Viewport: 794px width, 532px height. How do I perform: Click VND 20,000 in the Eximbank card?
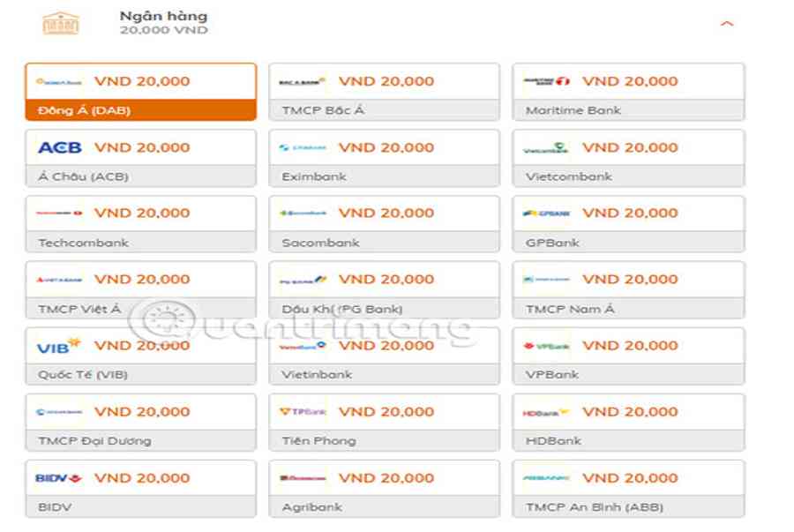tap(386, 148)
